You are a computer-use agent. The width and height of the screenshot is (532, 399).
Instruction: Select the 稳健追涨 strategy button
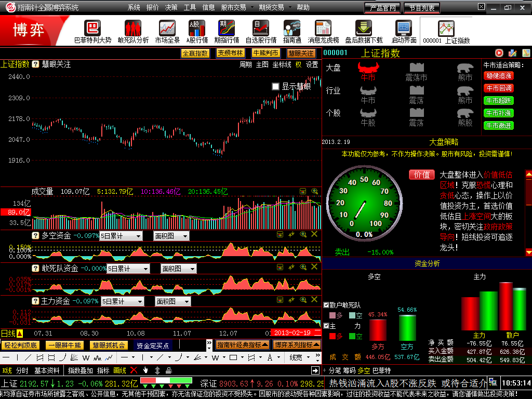499,76
